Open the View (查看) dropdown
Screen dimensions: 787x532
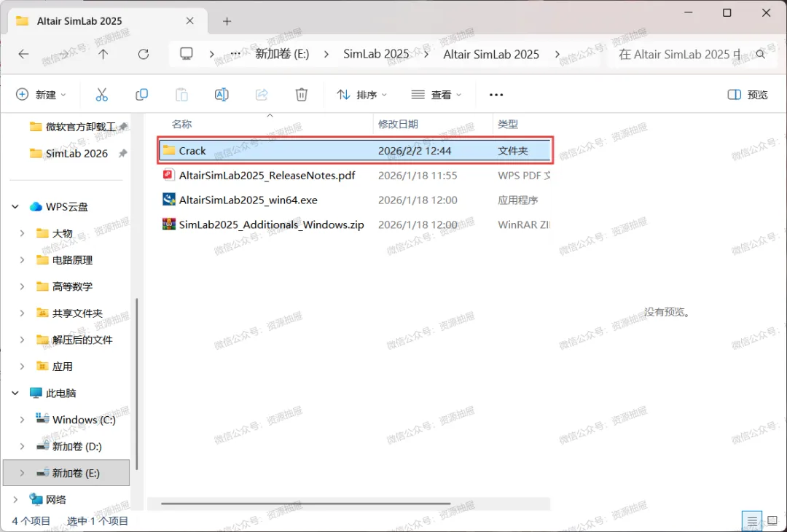(x=436, y=95)
